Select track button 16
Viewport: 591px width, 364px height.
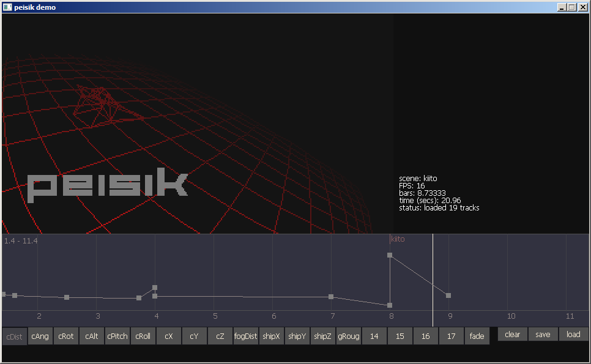tap(426, 336)
